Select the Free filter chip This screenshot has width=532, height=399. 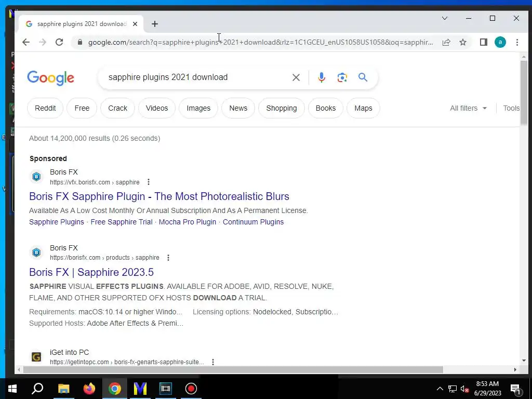point(82,108)
